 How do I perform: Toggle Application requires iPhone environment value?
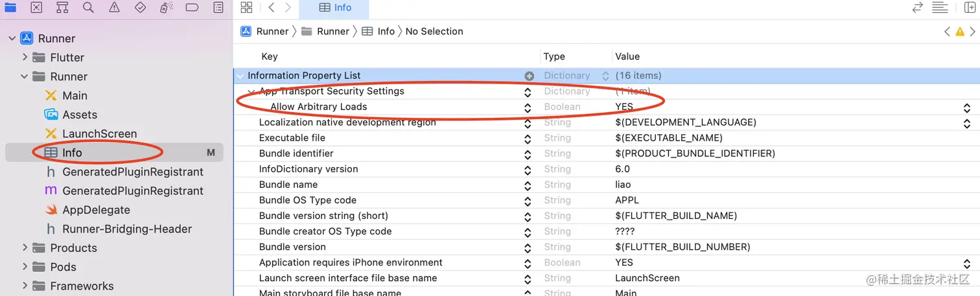(x=966, y=263)
